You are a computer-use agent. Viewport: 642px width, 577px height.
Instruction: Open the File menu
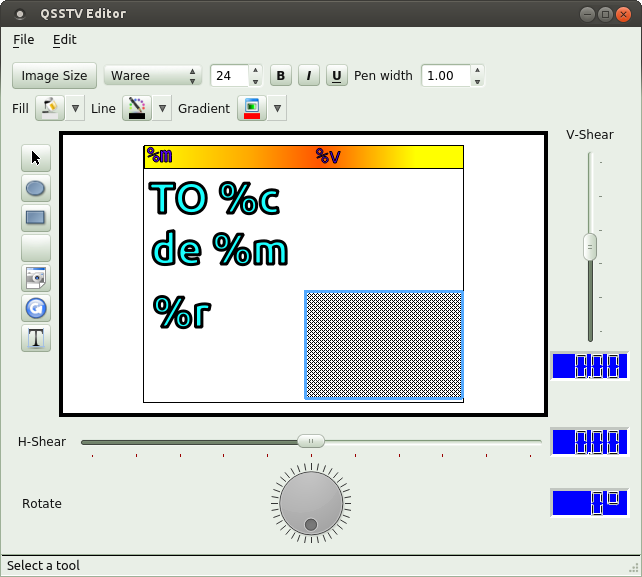point(23,40)
